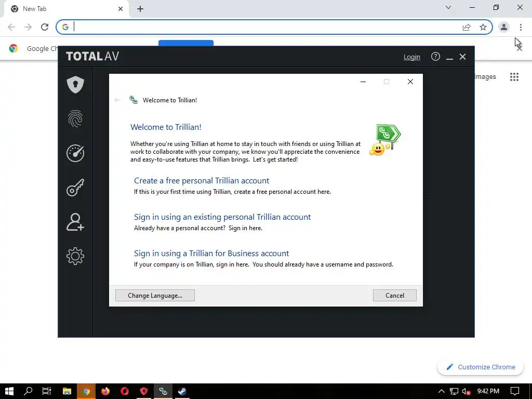Click the Trillian dialog back arrow
Image resolution: width=532 pixels, height=399 pixels.
117,100
